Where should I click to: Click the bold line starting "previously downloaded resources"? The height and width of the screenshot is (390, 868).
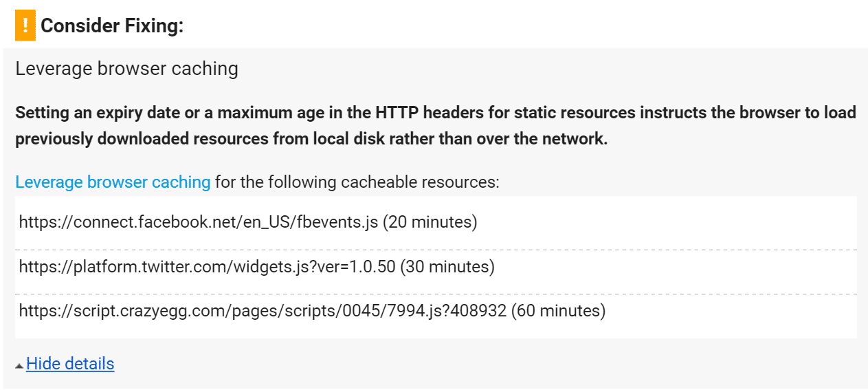(311, 139)
